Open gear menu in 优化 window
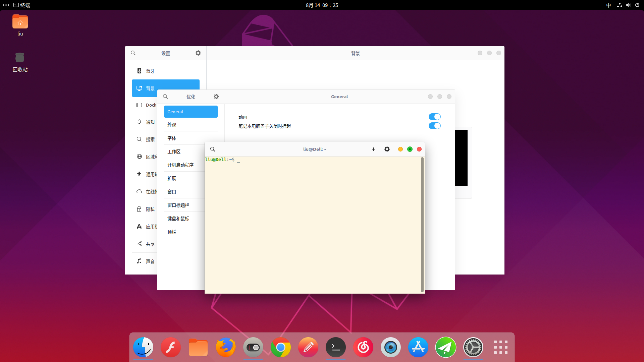 coord(216,97)
